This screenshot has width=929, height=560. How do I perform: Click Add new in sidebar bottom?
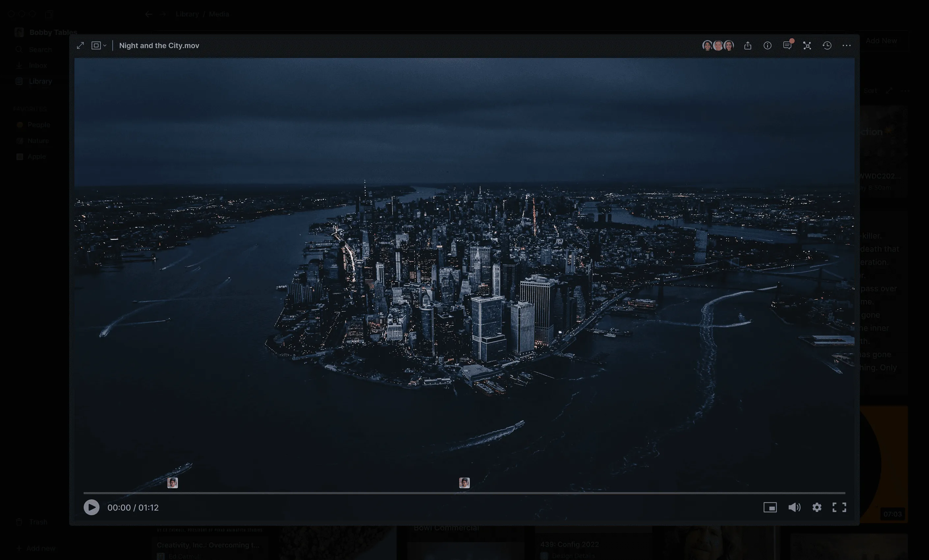pyautogui.click(x=36, y=548)
